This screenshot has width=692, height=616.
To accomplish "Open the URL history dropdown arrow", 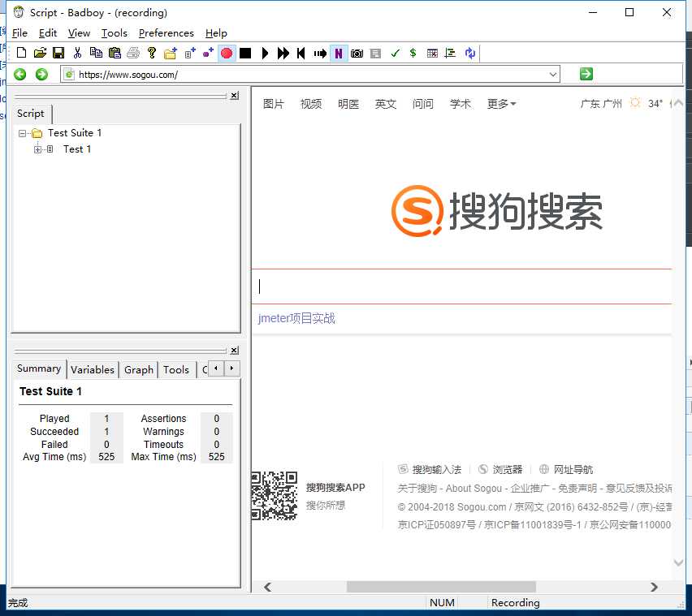I will 553,75.
